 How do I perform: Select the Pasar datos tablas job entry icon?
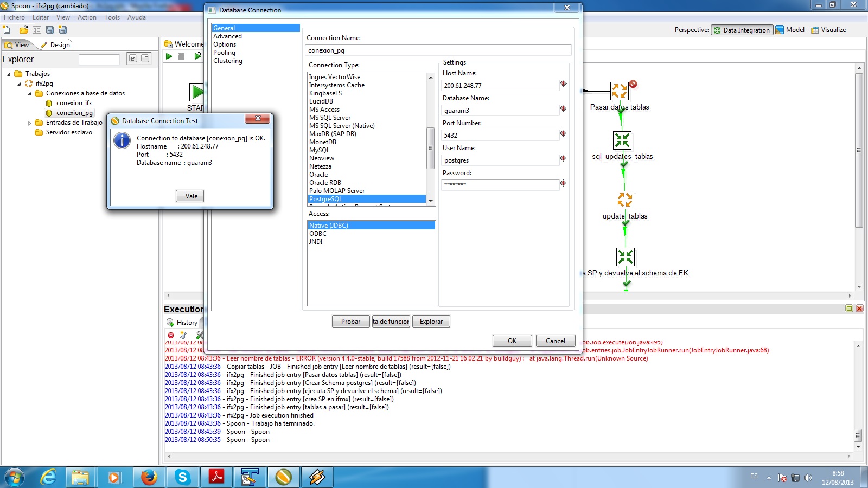click(x=619, y=91)
